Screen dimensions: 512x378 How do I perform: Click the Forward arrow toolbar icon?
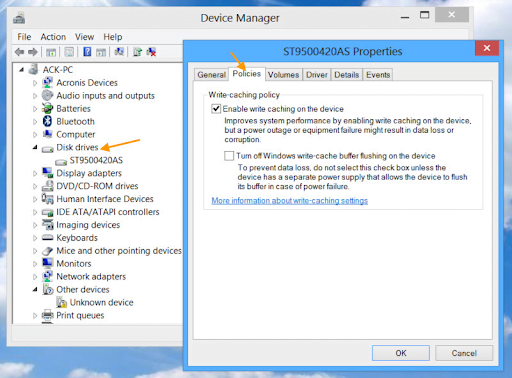[33, 52]
